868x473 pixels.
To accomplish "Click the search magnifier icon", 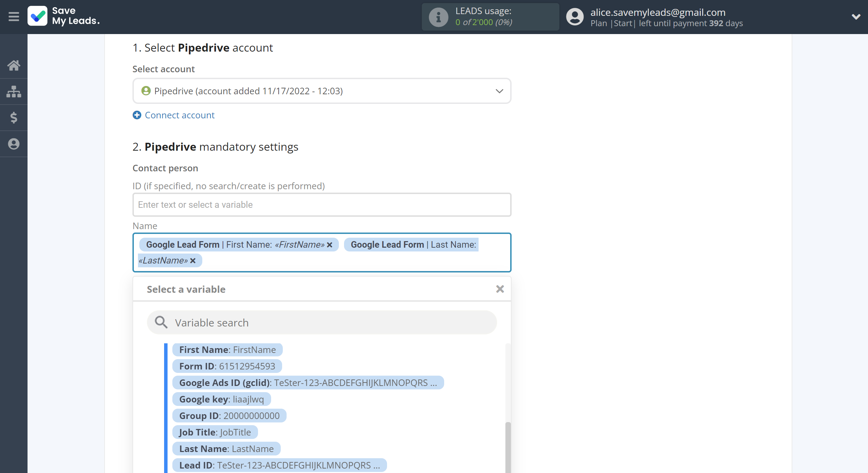I will (161, 322).
